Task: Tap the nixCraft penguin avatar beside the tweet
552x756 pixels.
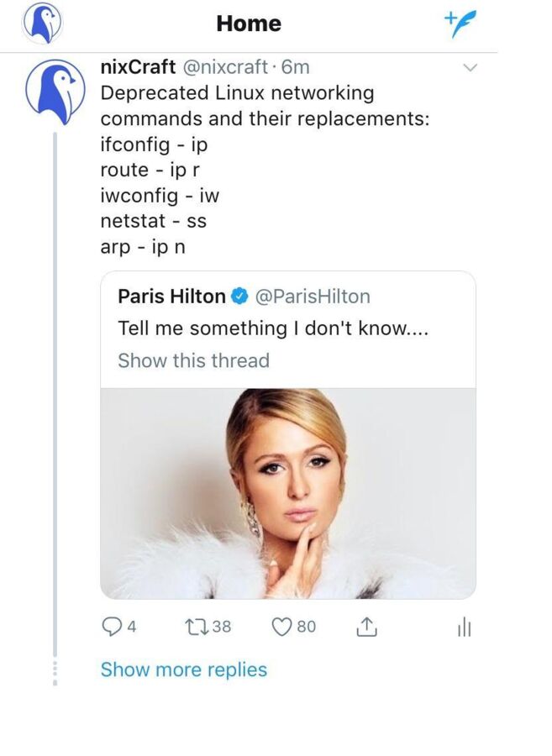Action: (x=55, y=92)
